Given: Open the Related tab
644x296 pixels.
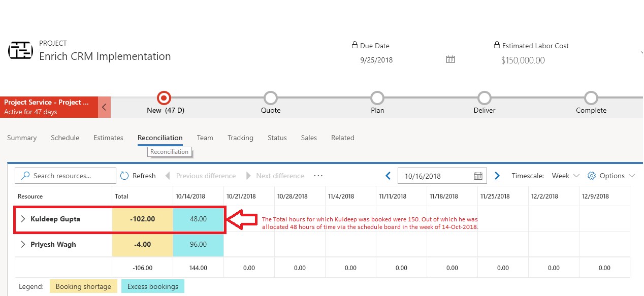Looking at the screenshot, I should pos(343,138).
